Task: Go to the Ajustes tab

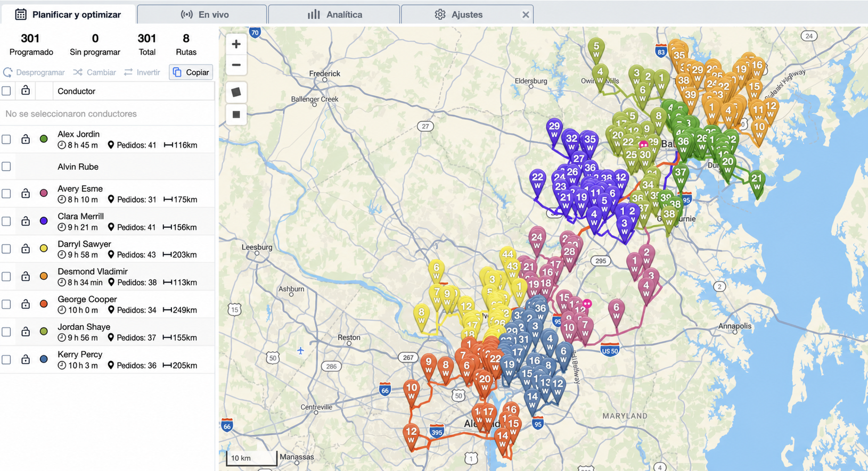Action: [x=459, y=14]
